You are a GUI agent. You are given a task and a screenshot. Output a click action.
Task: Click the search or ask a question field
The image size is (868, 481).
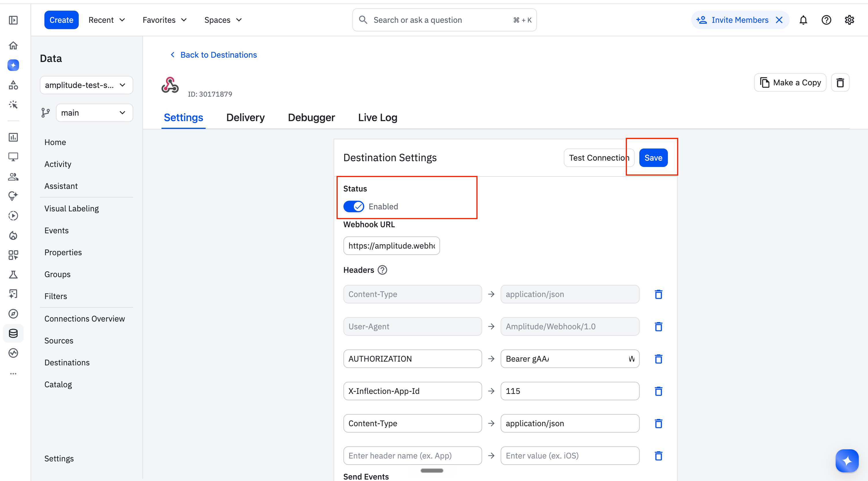(x=444, y=20)
